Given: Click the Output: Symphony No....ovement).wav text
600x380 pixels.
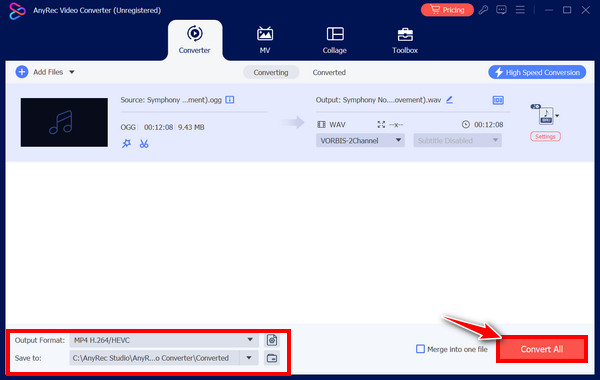Looking at the screenshot, I should (378, 100).
